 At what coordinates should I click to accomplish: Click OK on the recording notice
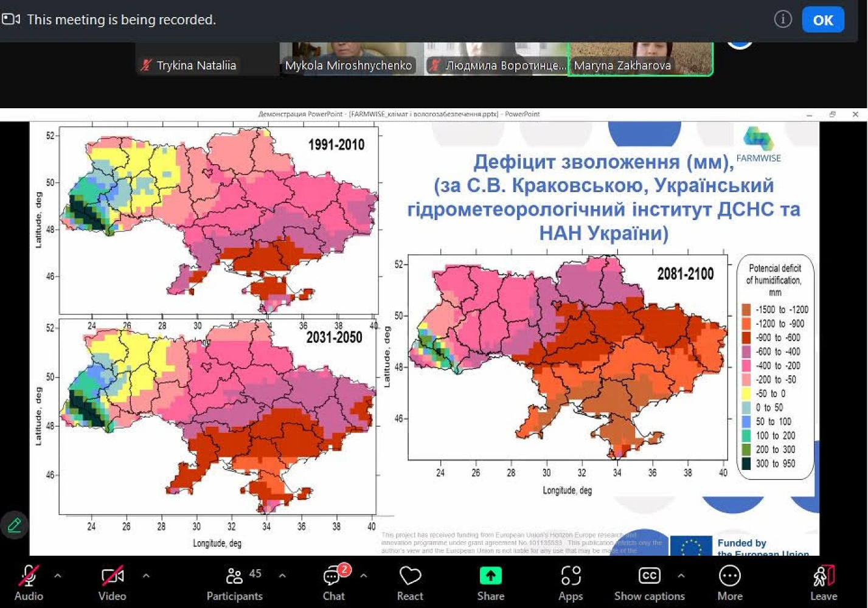[823, 20]
